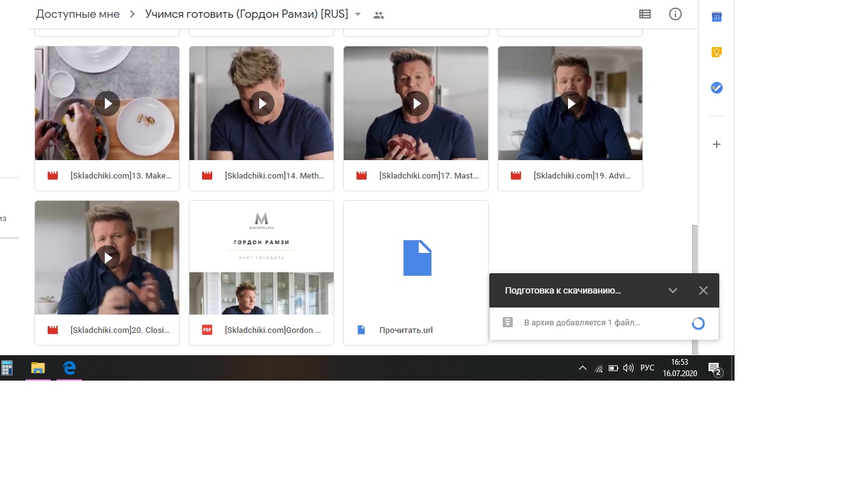Open Google Calendar in side panel
868x488 pixels.
coord(716,17)
